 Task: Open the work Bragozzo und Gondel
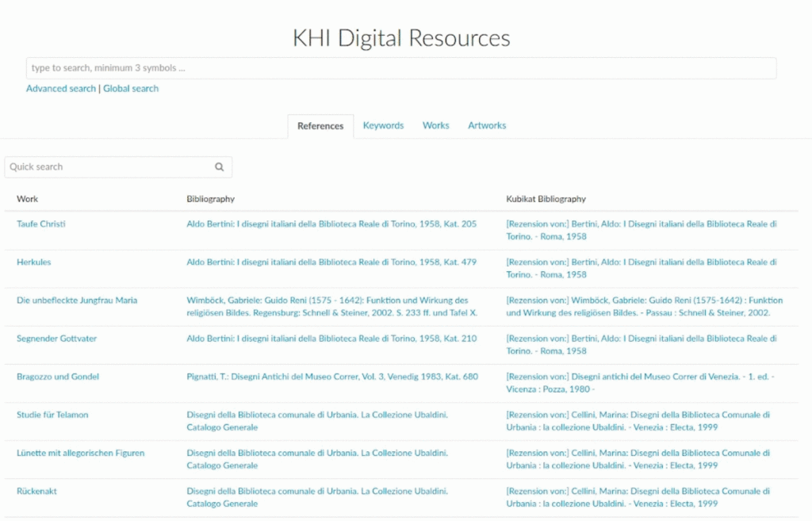(58, 377)
